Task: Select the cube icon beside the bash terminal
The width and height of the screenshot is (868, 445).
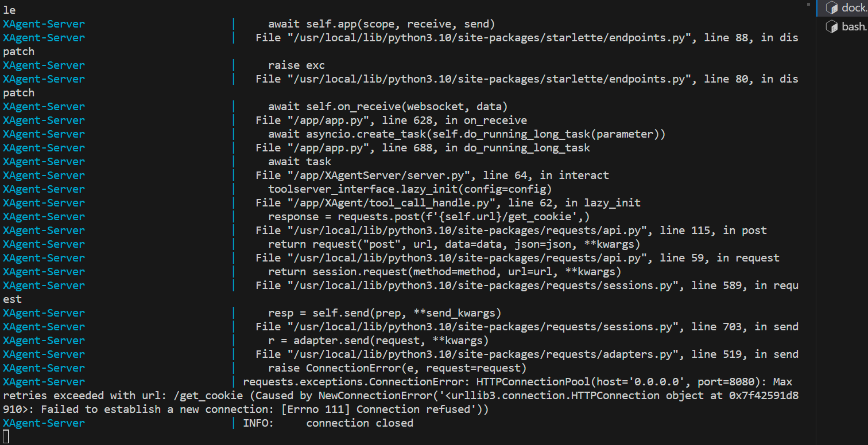Action: point(832,26)
